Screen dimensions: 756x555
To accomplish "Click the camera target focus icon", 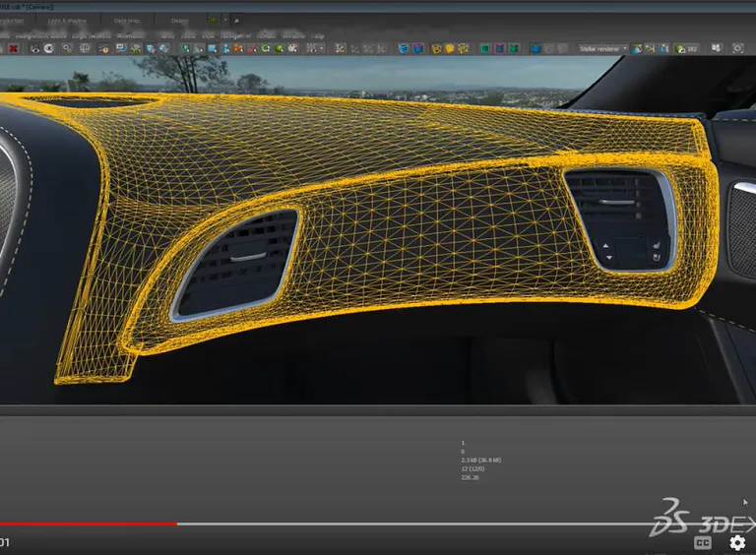I will (x=737, y=48).
